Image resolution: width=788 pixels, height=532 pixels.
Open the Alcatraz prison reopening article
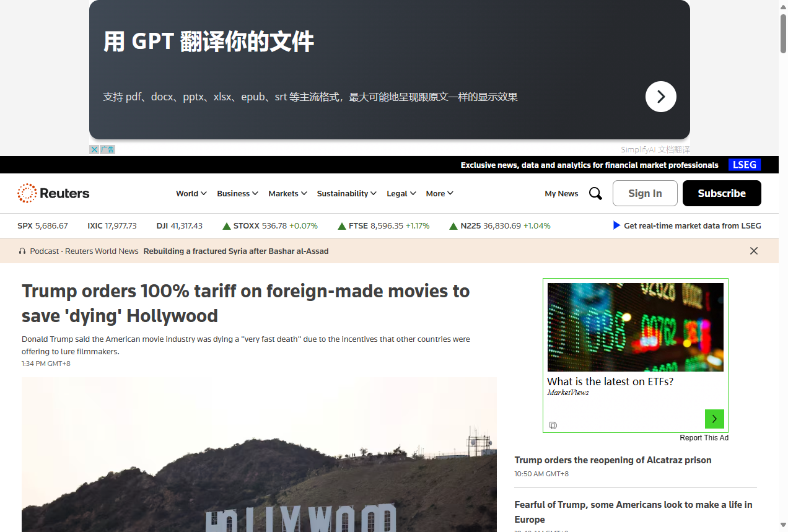[x=612, y=460]
